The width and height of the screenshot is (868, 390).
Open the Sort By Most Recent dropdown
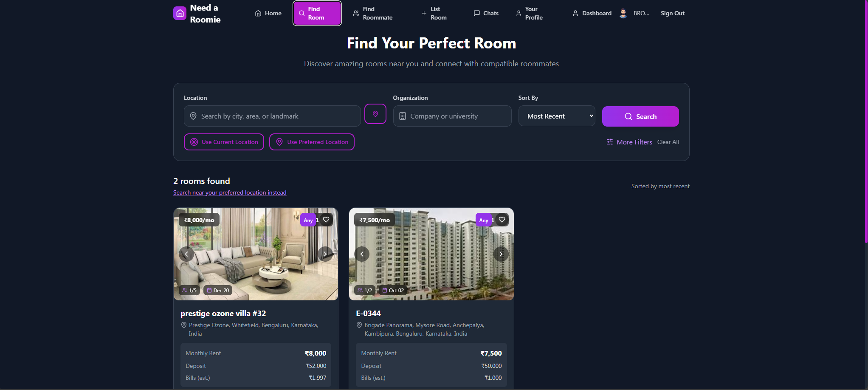click(x=557, y=116)
